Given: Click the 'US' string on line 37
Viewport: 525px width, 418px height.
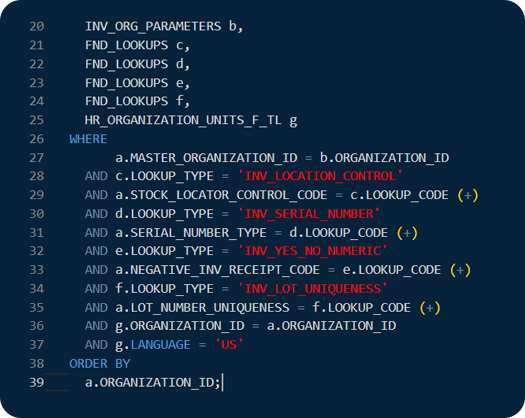Looking at the screenshot, I should [x=229, y=345].
